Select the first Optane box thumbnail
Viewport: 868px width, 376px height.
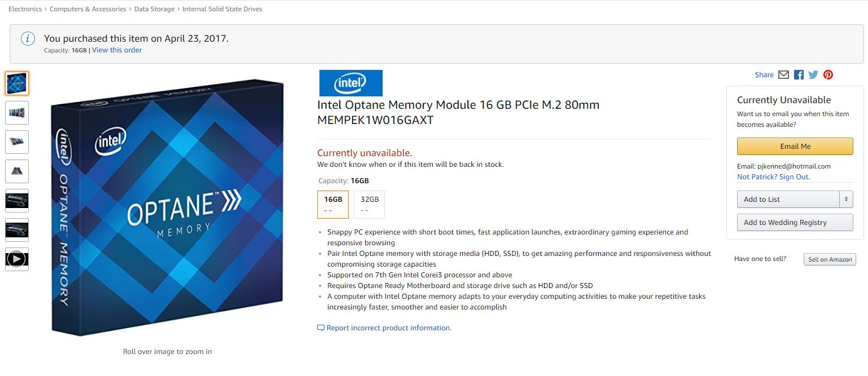(17, 83)
